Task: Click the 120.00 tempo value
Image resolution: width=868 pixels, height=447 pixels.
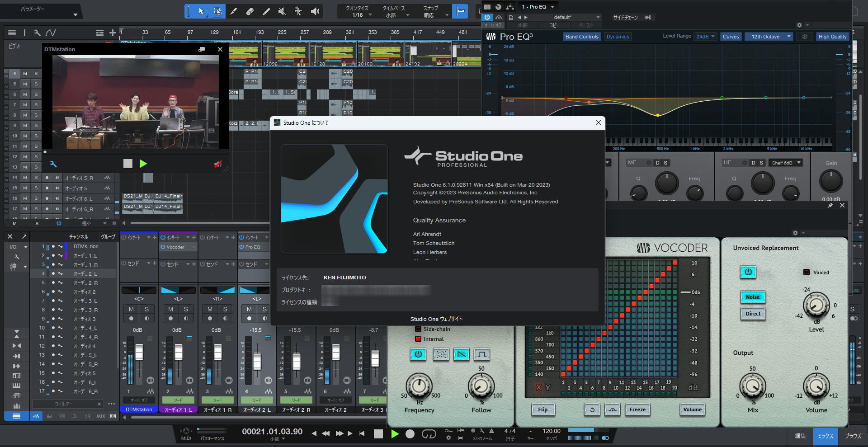Action: pos(552,431)
